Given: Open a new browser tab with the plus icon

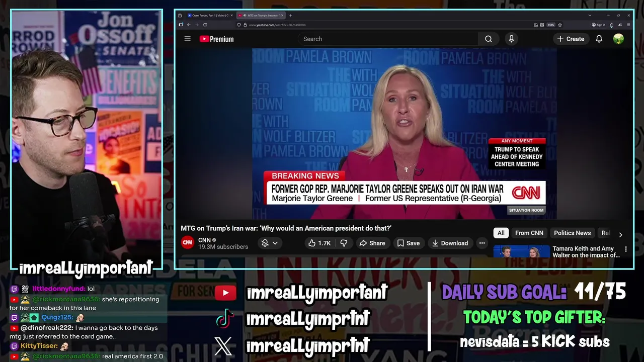Looking at the screenshot, I should click(290, 16).
